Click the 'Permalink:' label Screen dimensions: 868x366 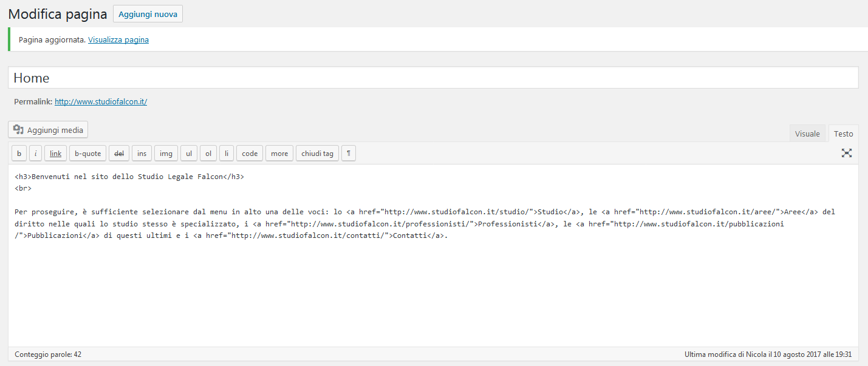33,101
